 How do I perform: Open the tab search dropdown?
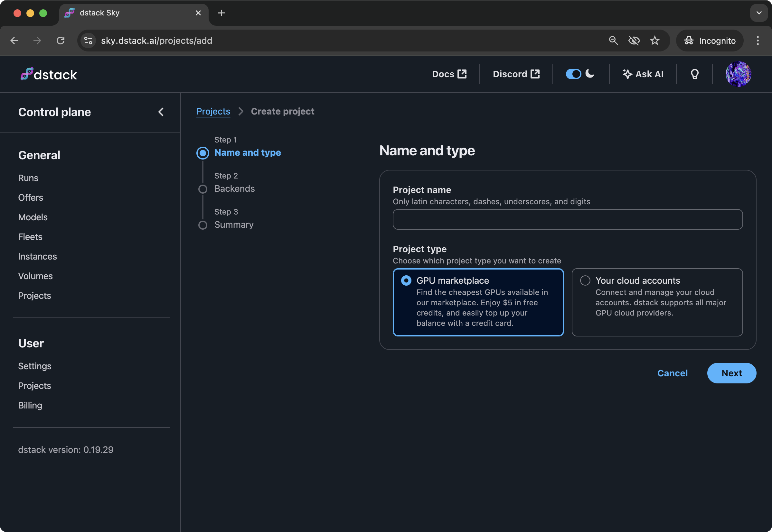point(759,13)
